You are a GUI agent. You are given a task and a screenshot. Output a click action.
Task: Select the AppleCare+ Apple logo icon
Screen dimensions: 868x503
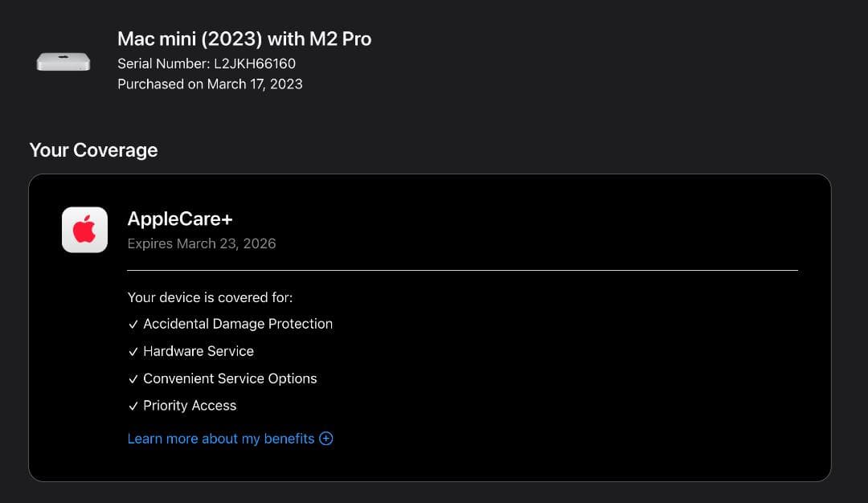pos(84,230)
